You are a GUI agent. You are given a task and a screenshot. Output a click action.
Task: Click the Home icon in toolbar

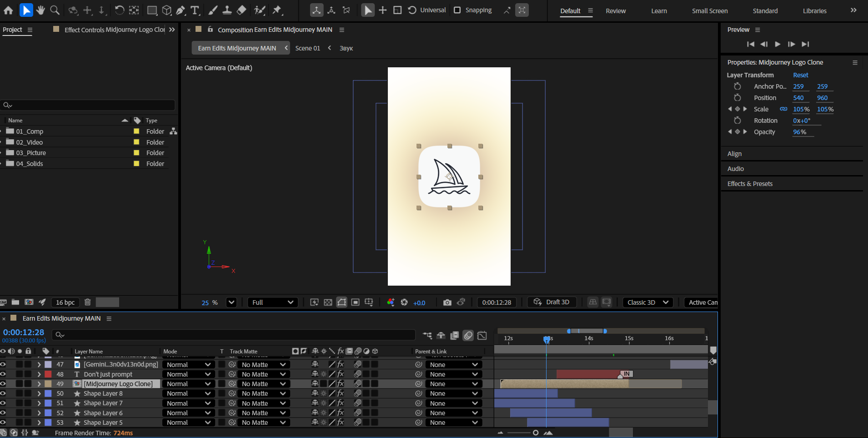click(8, 10)
